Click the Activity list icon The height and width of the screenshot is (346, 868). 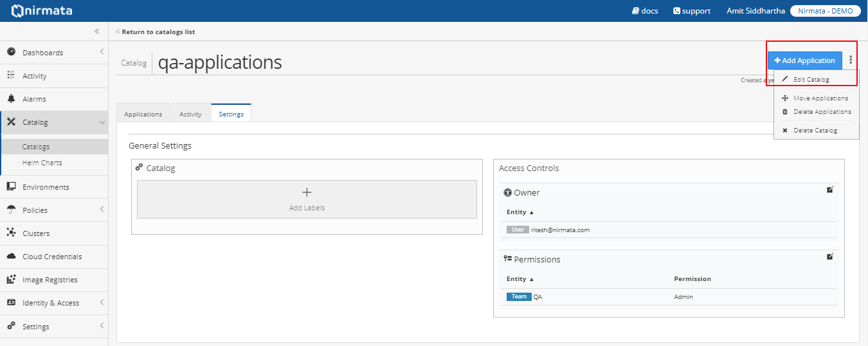pyautogui.click(x=11, y=75)
